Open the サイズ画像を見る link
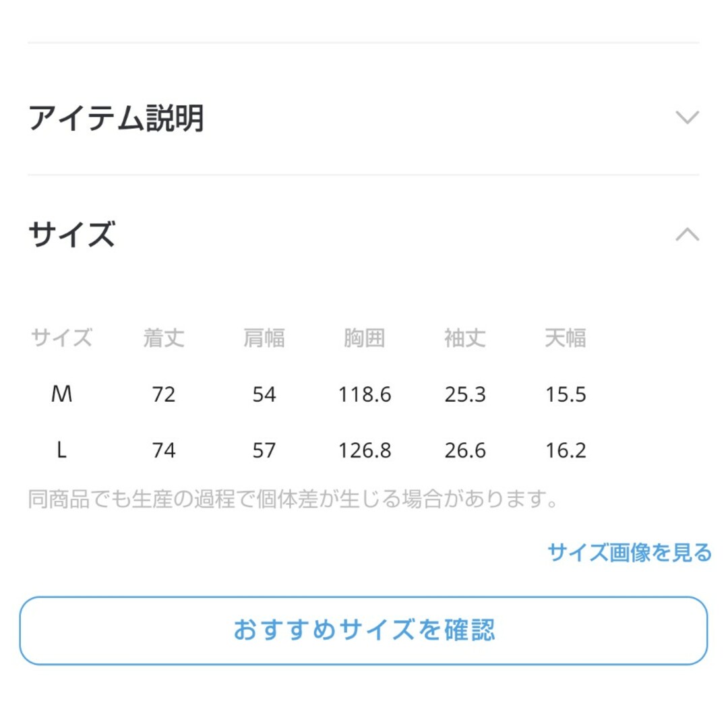 pos(630,553)
